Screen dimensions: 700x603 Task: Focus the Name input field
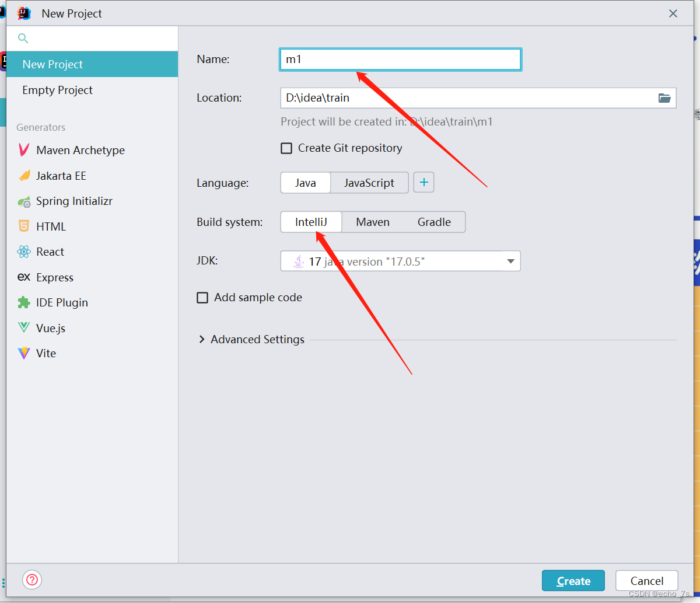pyautogui.click(x=401, y=60)
